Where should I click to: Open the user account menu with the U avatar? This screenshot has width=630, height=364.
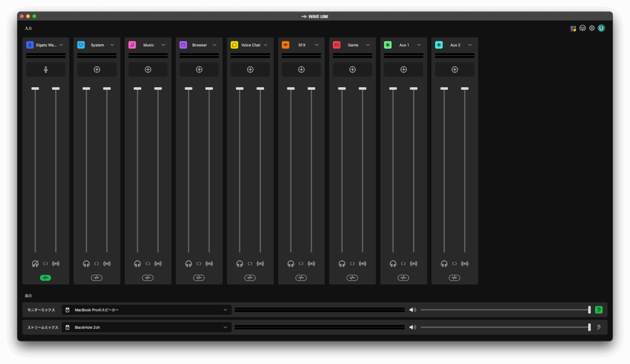pos(601,28)
